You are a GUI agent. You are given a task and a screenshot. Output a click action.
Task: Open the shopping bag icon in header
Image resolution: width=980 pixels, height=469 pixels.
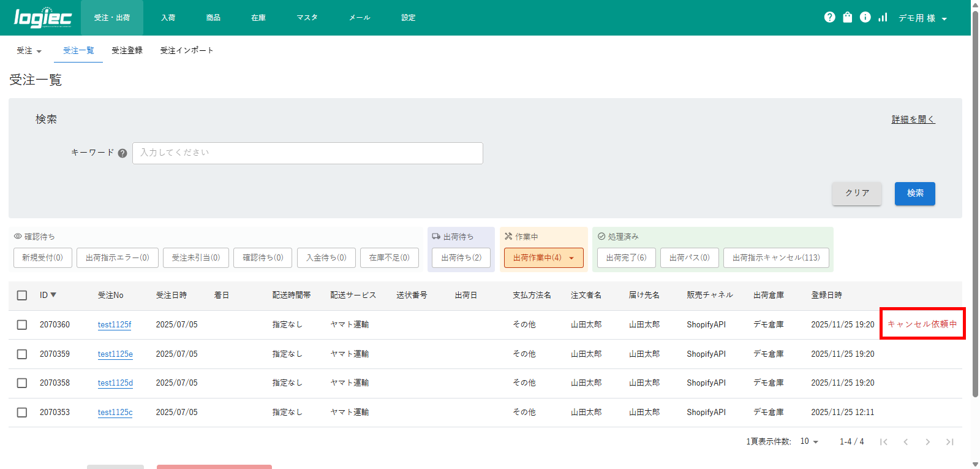click(847, 17)
